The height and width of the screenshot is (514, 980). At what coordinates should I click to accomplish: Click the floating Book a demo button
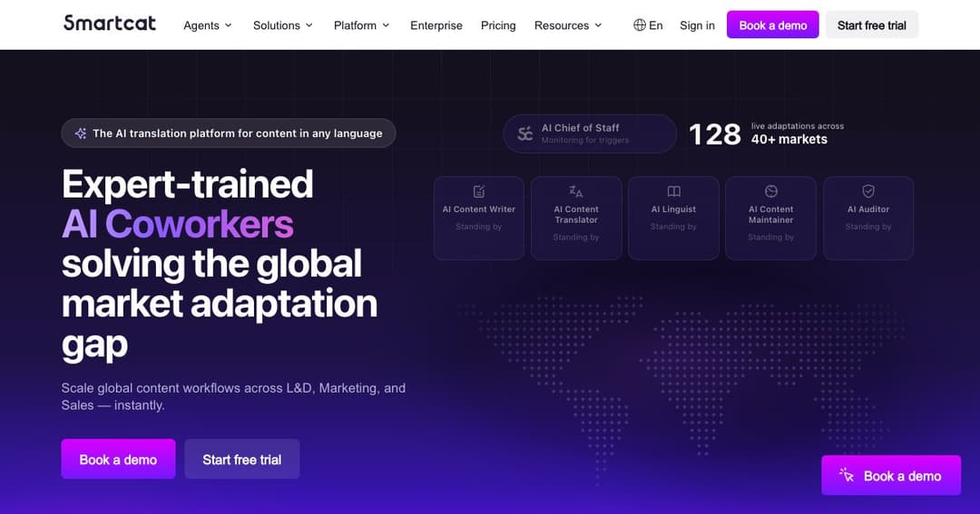coord(891,475)
